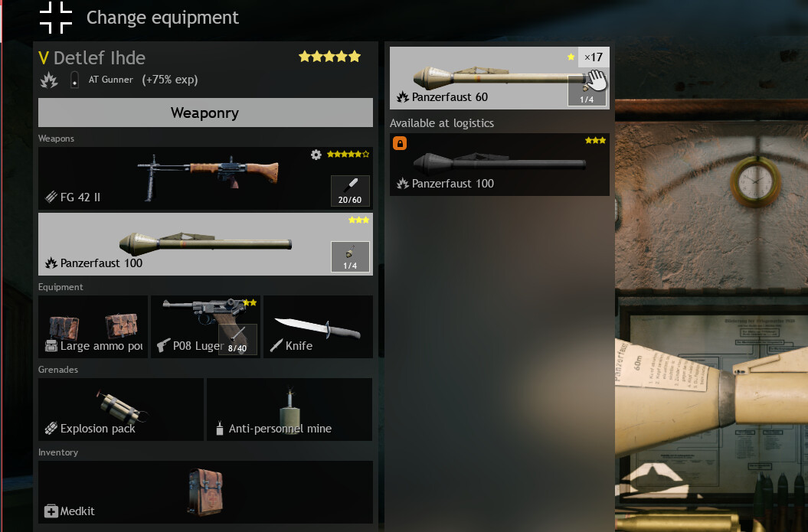
Task: Open the Weaponry section header
Action: point(205,113)
